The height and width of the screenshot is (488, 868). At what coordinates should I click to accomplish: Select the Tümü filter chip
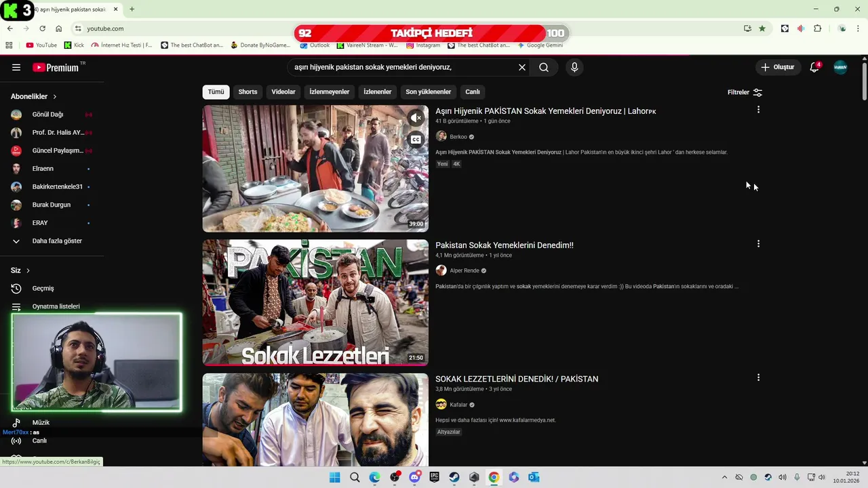click(216, 91)
